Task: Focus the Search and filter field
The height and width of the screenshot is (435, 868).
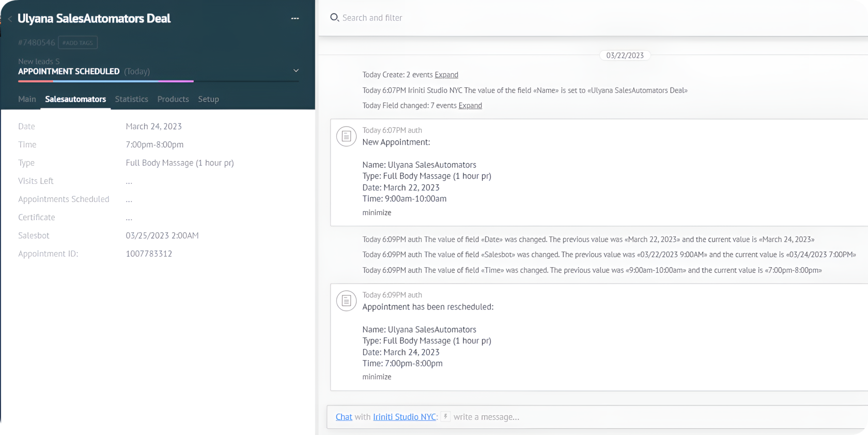Action: click(465, 18)
